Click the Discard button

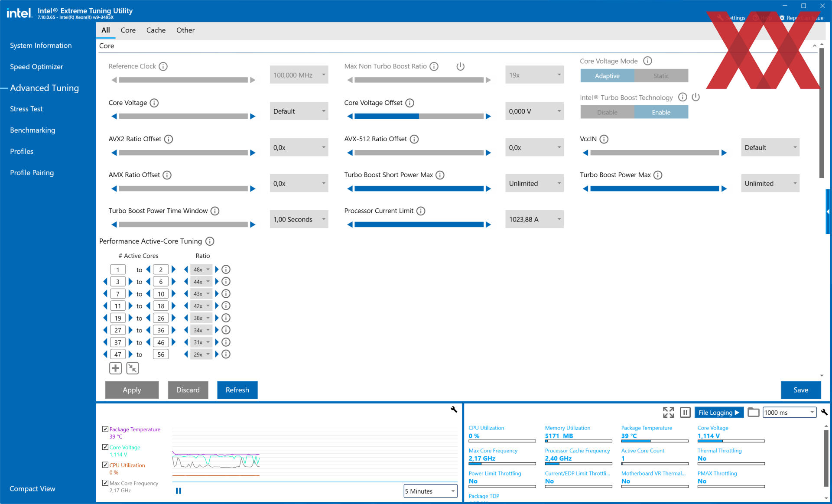[188, 390]
